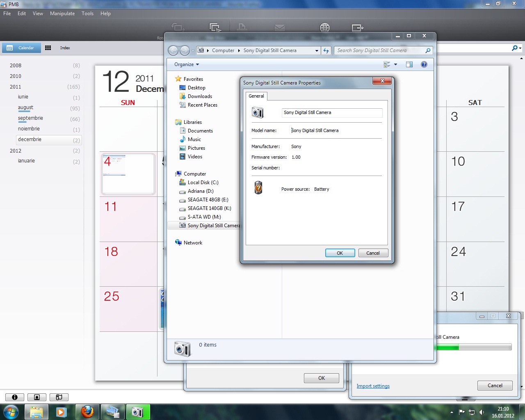Open Explorer help with the question mark
The height and width of the screenshot is (420, 525).
(x=424, y=64)
